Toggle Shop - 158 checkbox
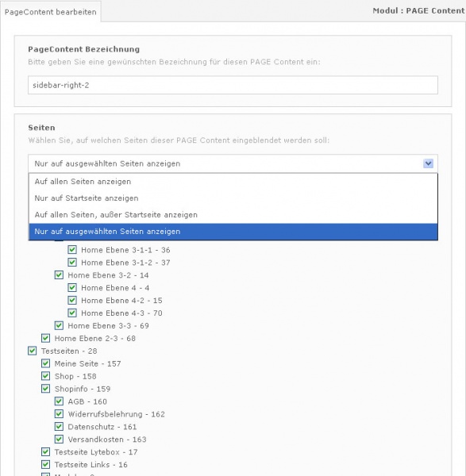466x476 pixels. [45, 376]
